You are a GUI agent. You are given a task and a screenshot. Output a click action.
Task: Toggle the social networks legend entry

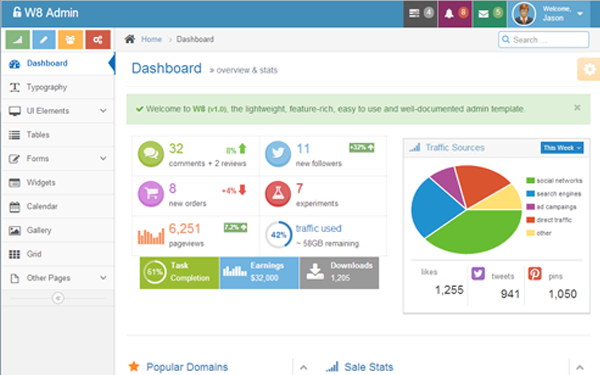coord(554,181)
